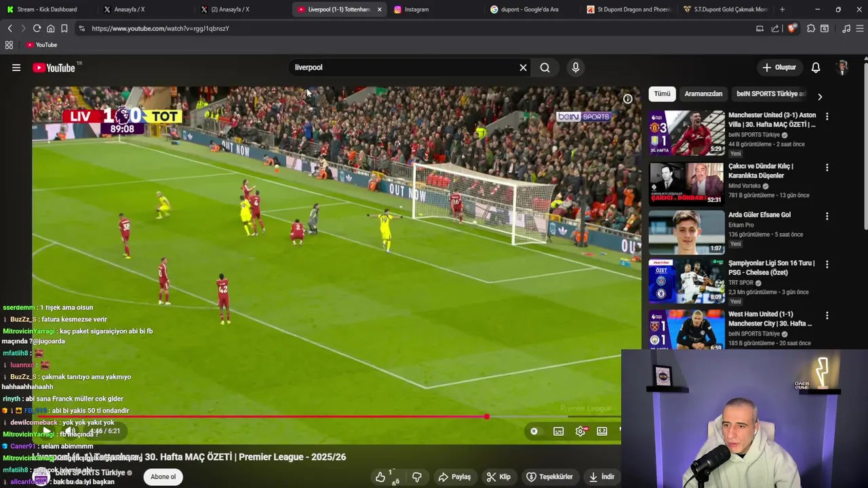
Task: Show more filter chips with arrow
Action: click(x=820, y=96)
